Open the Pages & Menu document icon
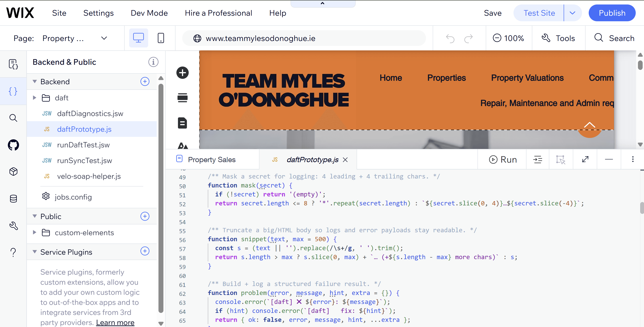This screenshot has width=644, height=327. [x=182, y=123]
